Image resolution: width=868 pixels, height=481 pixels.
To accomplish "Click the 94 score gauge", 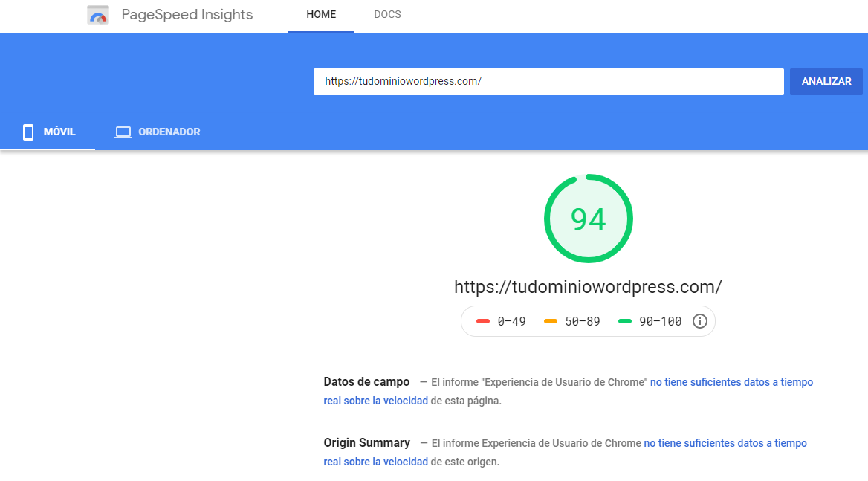I will pyautogui.click(x=589, y=219).
